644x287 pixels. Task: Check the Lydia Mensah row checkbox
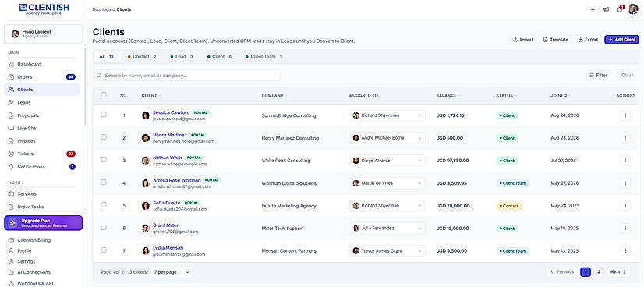104,250
